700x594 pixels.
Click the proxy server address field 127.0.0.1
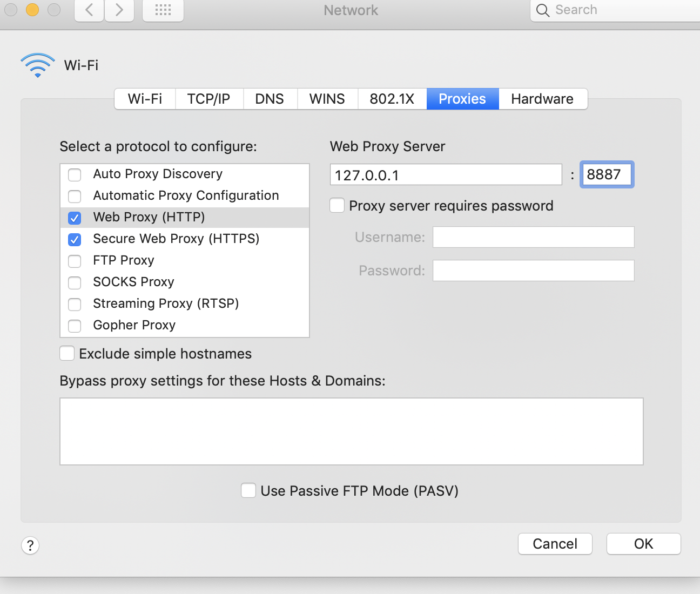(446, 175)
